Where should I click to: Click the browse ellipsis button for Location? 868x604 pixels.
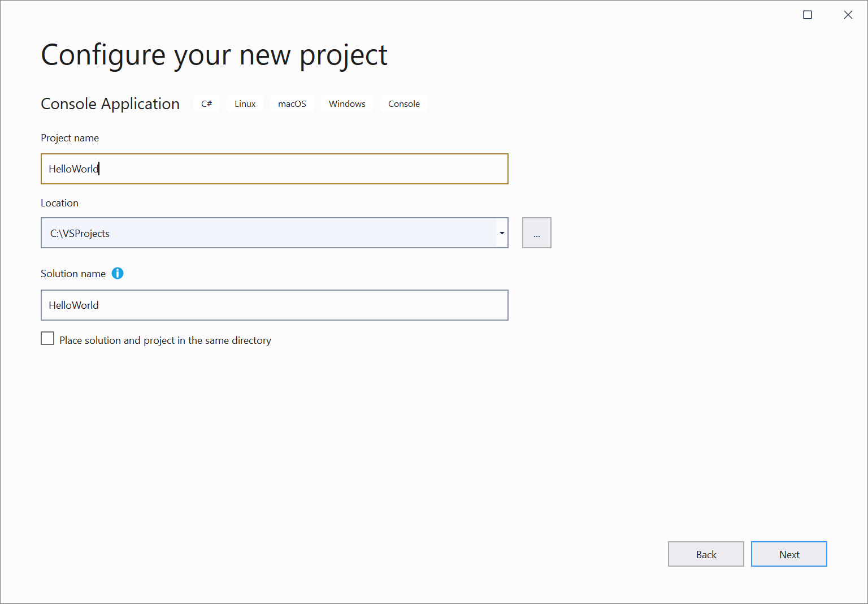click(x=536, y=232)
